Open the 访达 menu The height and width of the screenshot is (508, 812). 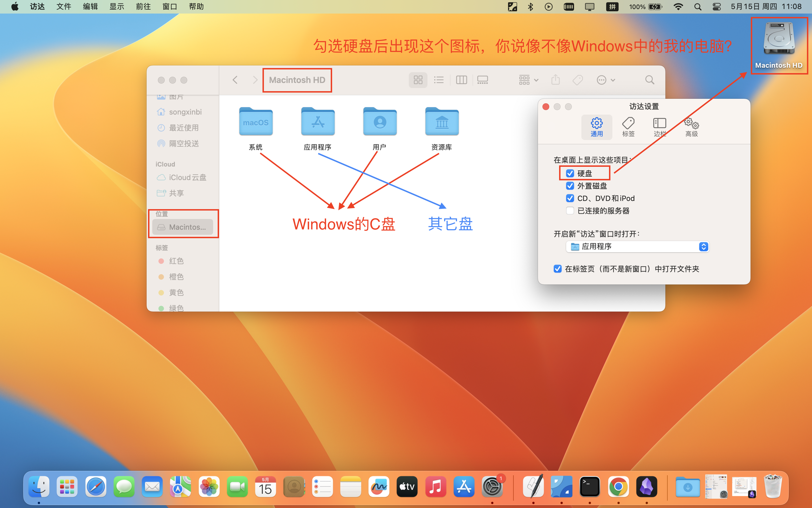[37, 7]
